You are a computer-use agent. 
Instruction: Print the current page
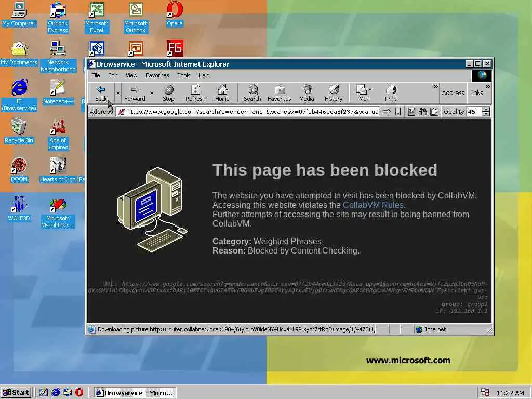[391, 93]
